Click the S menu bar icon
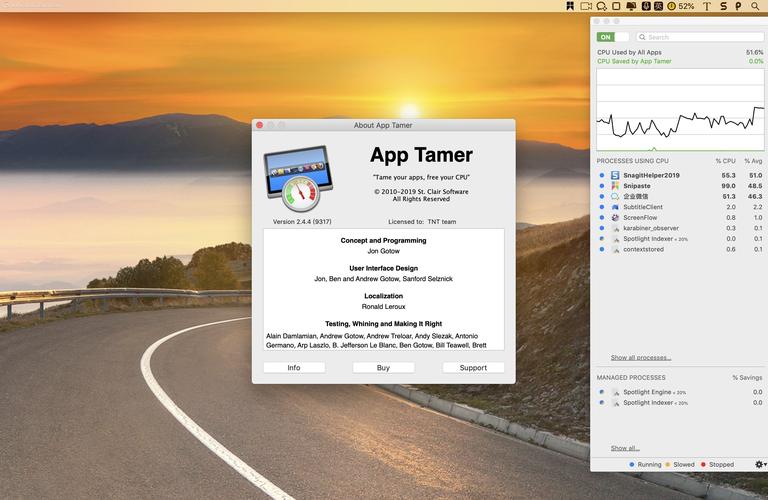 723,6
